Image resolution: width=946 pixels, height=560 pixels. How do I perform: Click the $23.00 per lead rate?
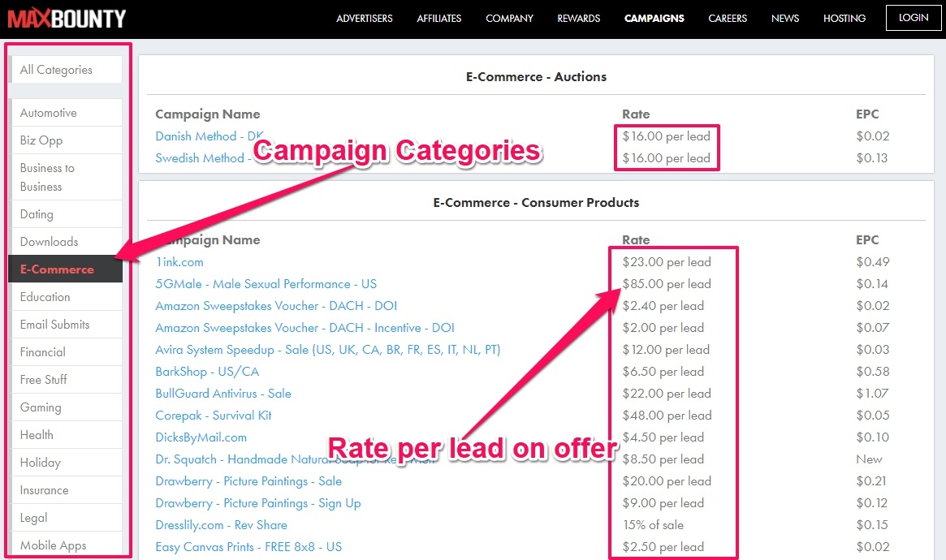point(667,262)
